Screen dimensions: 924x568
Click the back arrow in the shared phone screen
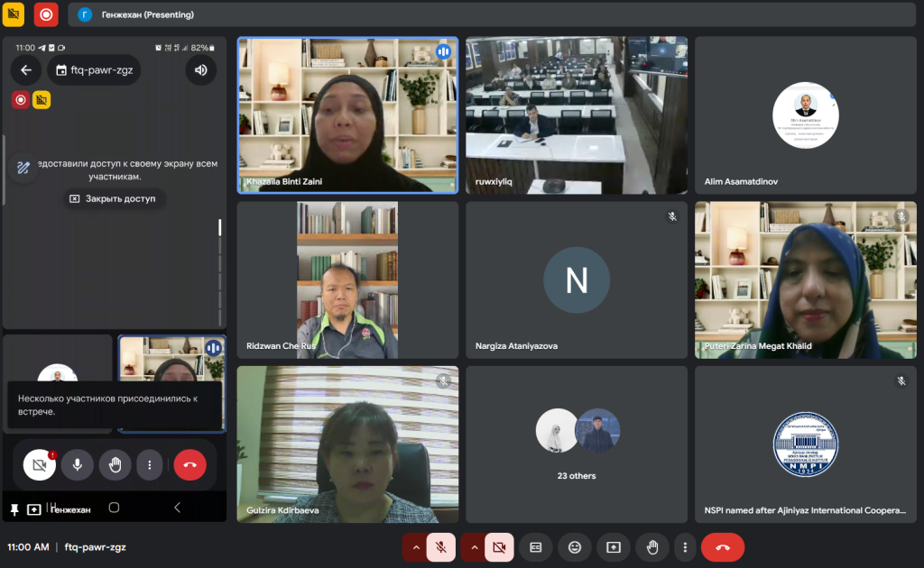point(26,70)
